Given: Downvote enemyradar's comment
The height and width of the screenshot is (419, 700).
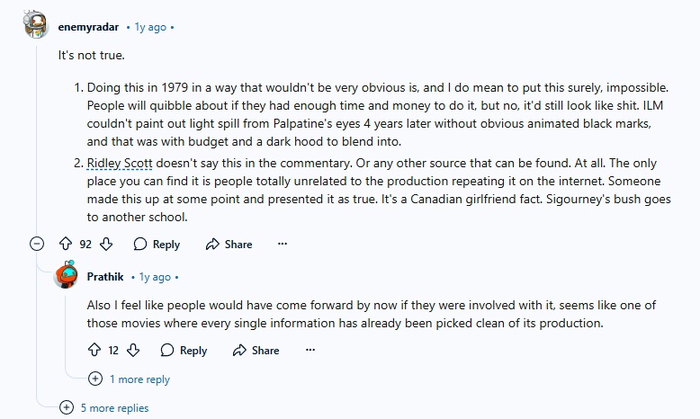Looking at the screenshot, I should point(107,244).
